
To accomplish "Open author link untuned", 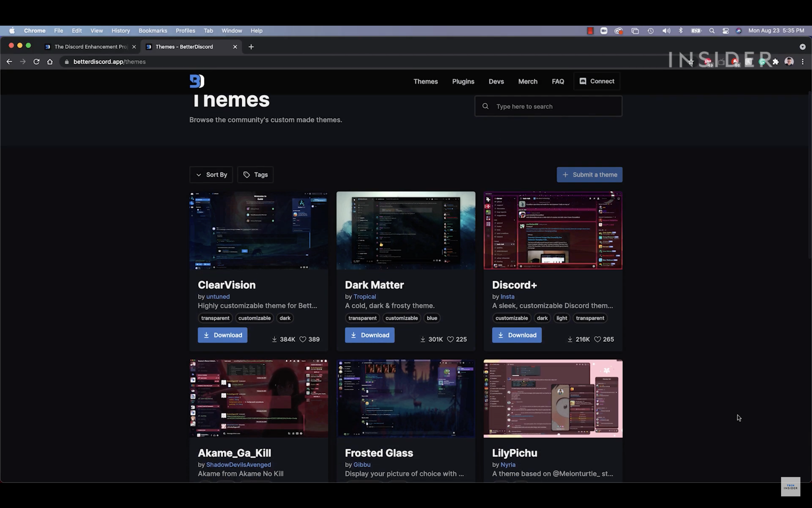I will [218, 297].
